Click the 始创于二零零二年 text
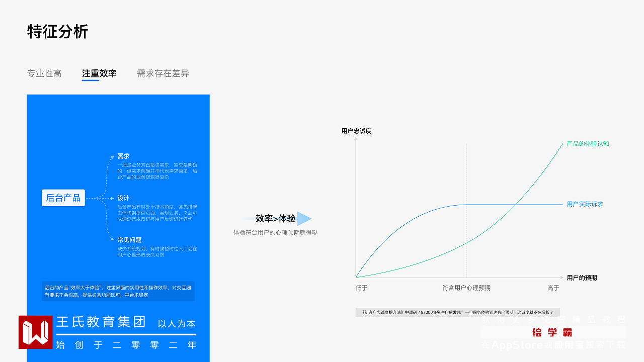Screen dimensions: 644x362 (126, 345)
